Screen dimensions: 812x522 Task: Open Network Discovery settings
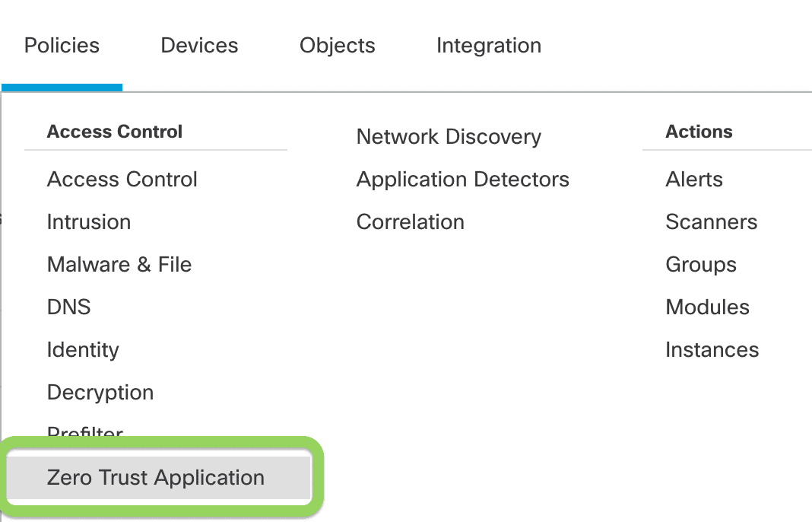(x=449, y=136)
